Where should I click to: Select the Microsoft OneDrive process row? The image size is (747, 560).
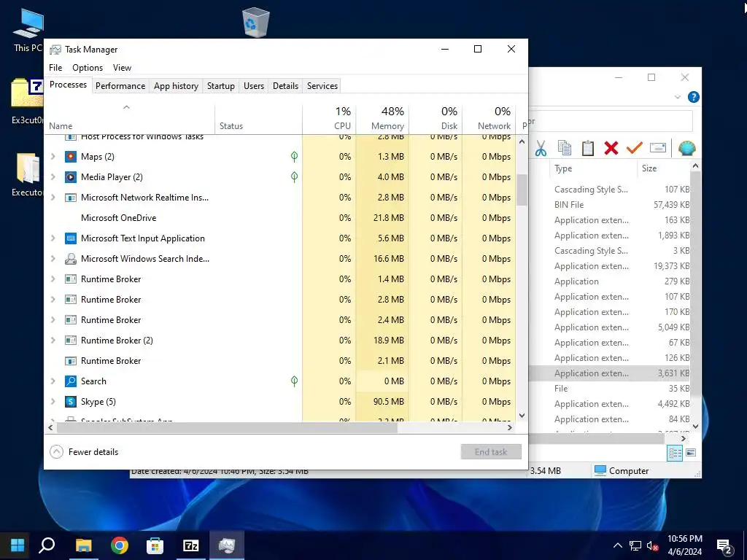[x=280, y=217]
